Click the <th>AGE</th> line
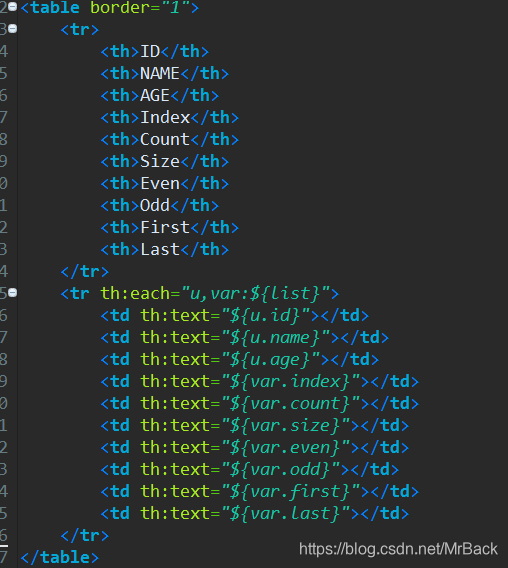This screenshot has height=568, width=508. pos(160,96)
